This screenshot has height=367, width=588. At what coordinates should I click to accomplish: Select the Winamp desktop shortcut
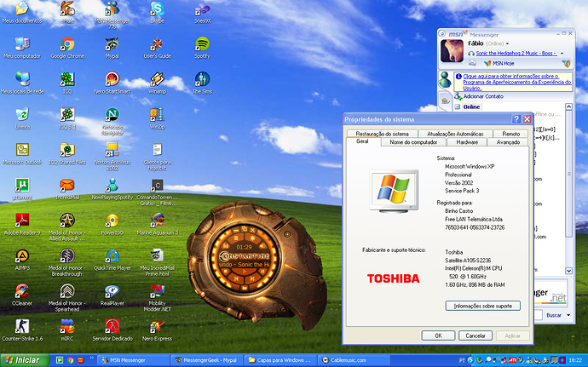(157, 83)
